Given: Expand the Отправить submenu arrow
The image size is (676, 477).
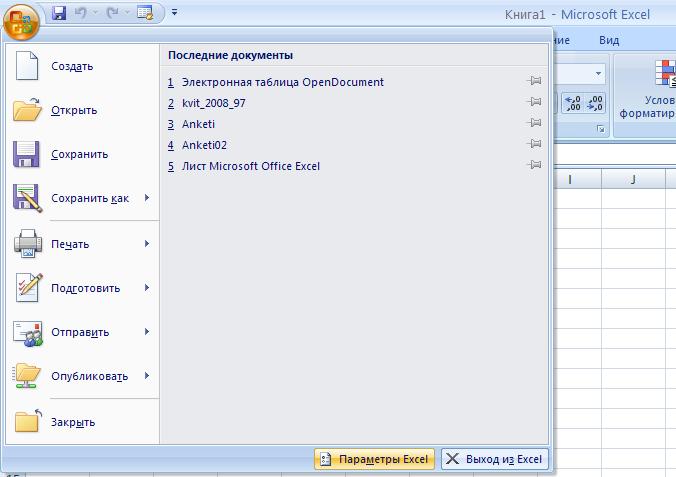Looking at the screenshot, I should click(x=147, y=332).
